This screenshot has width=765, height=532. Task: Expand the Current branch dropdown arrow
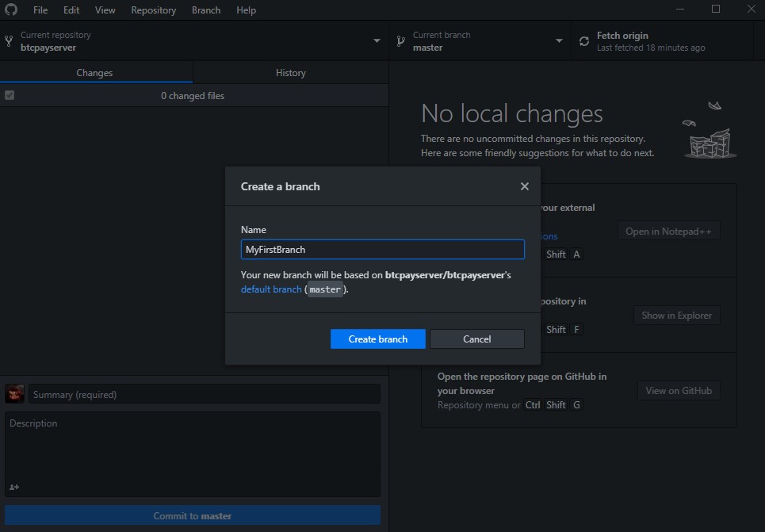pyautogui.click(x=559, y=41)
